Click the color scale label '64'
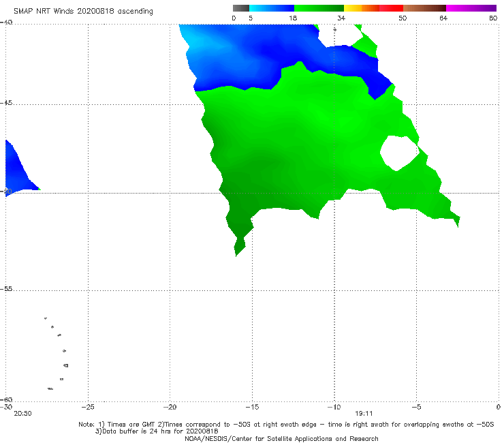This screenshot has height=443, width=504. click(x=443, y=18)
